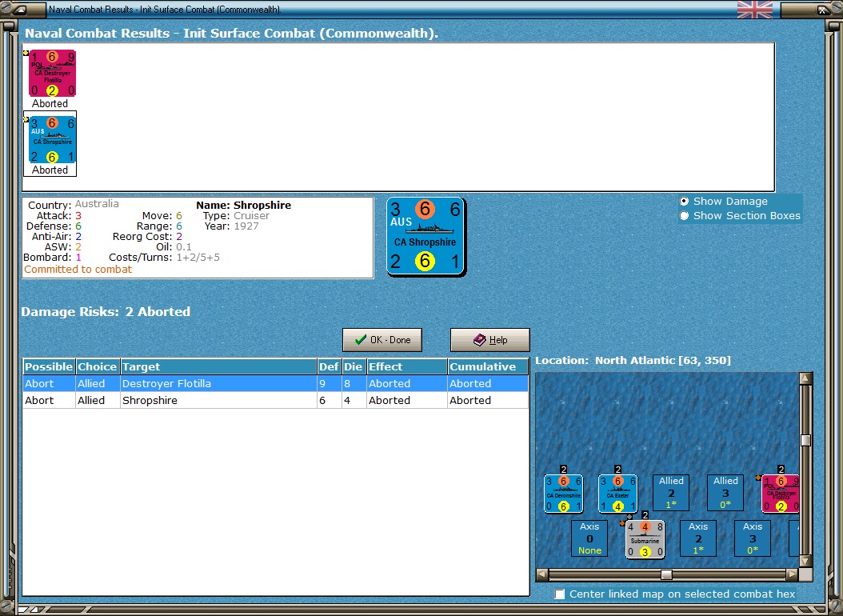The width and height of the screenshot is (843, 616).
Task: Click the Committed to combat status text
Action: pyautogui.click(x=78, y=270)
